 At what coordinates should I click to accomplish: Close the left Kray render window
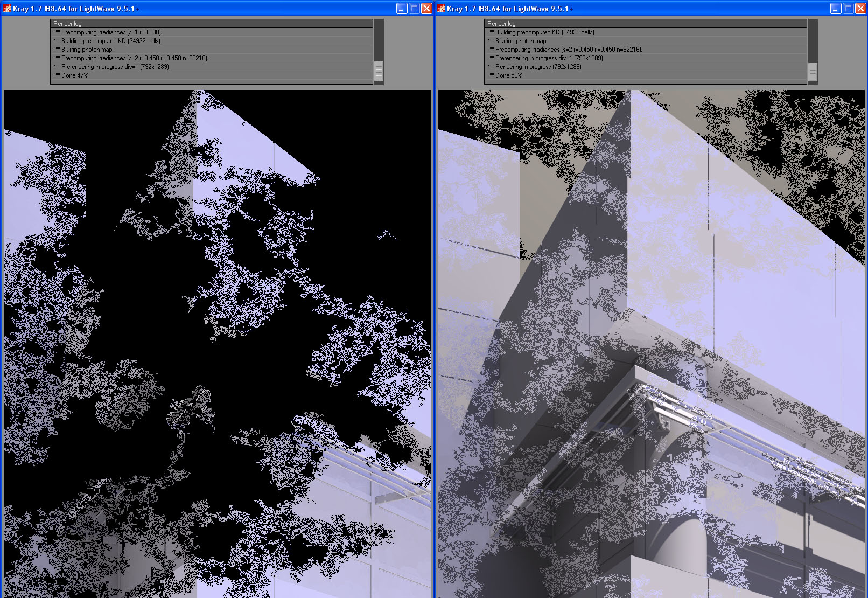(426, 9)
